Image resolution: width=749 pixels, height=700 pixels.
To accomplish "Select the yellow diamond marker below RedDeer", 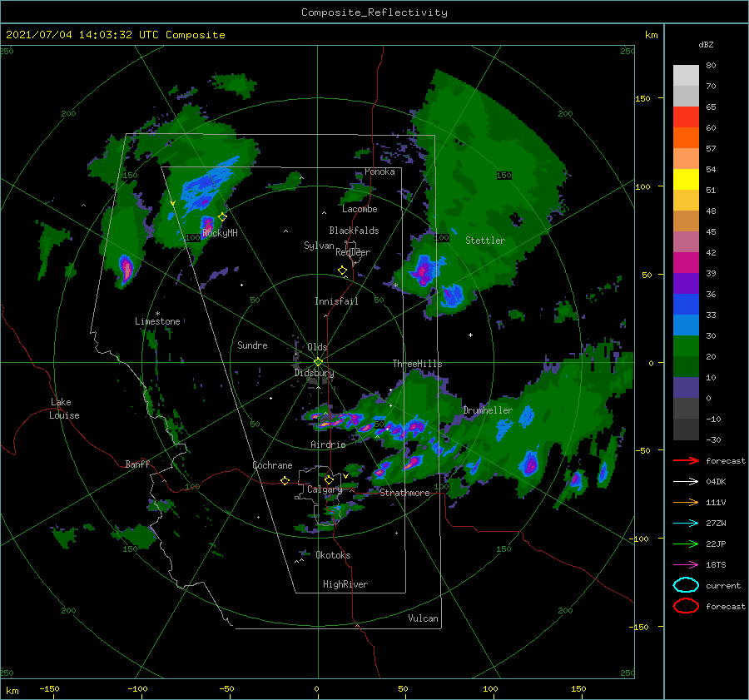I will click(x=342, y=271).
